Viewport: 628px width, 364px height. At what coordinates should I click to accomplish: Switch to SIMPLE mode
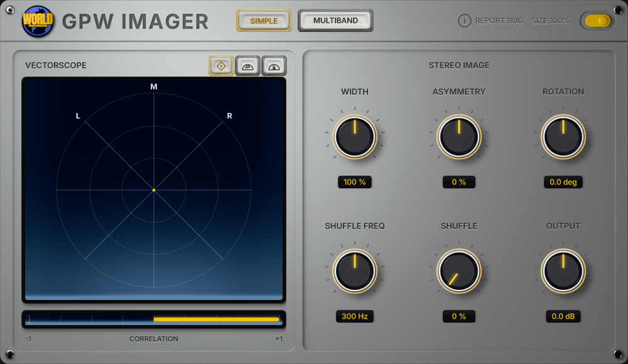[264, 21]
